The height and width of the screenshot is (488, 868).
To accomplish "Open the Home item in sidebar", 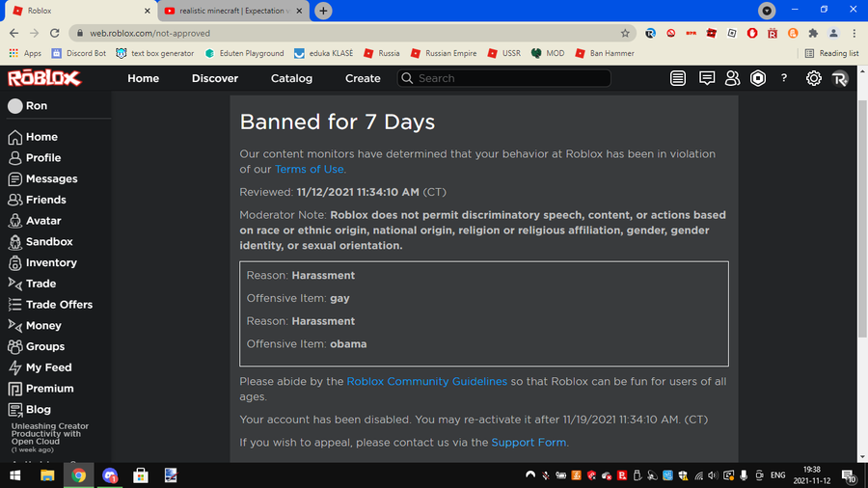I will (33, 137).
